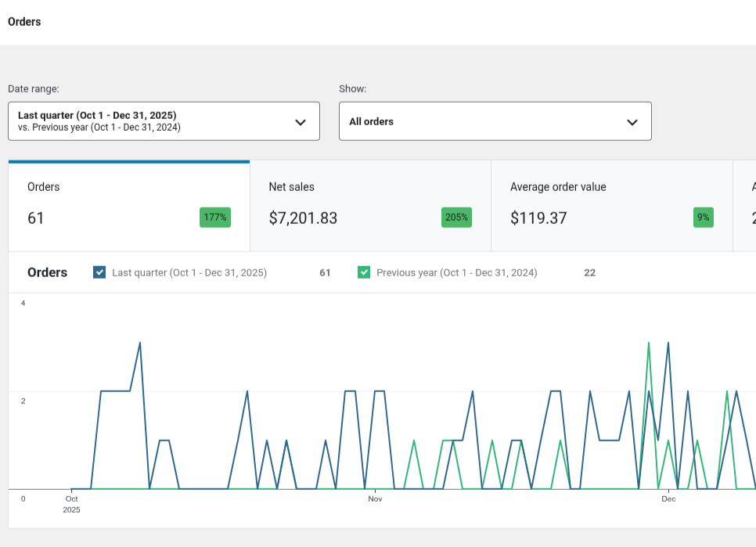Switch to the Net sales tab
This screenshot has height=547, width=756.
pos(370,206)
